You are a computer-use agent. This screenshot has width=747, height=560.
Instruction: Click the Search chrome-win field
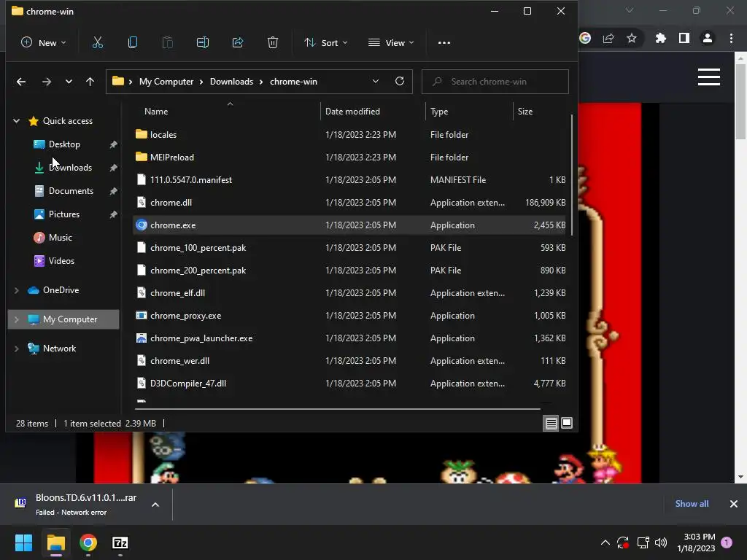pos(495,82)
